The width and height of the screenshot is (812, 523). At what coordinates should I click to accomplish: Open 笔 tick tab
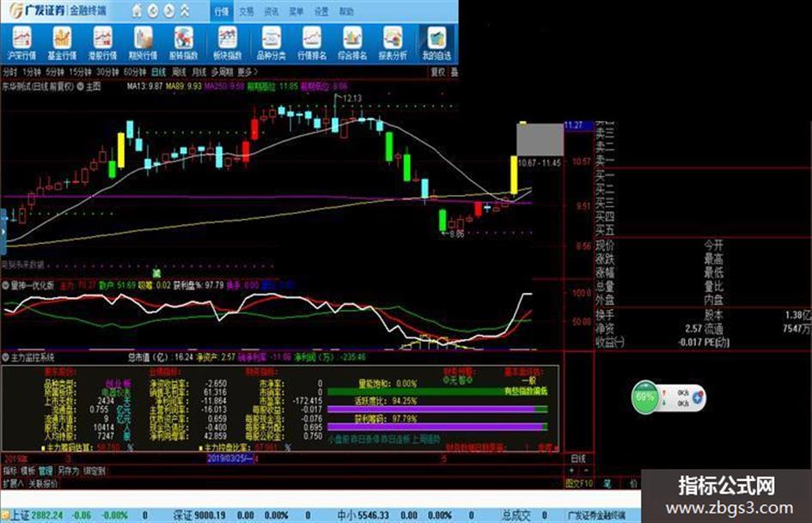[x=607, y=483]
